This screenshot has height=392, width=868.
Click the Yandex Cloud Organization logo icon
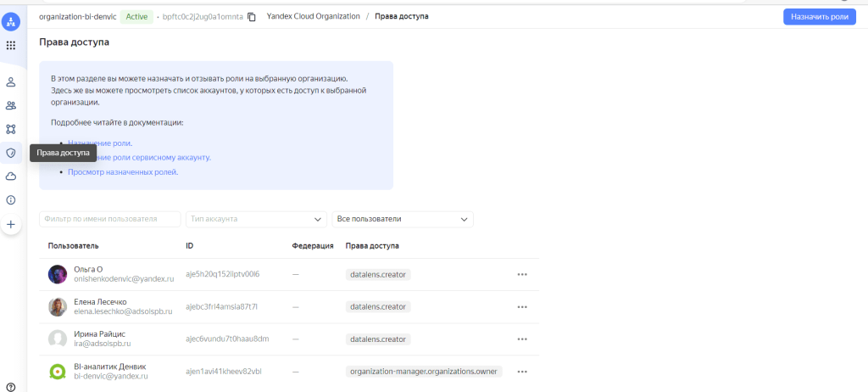pyautogui.click(x=11, y=18)
